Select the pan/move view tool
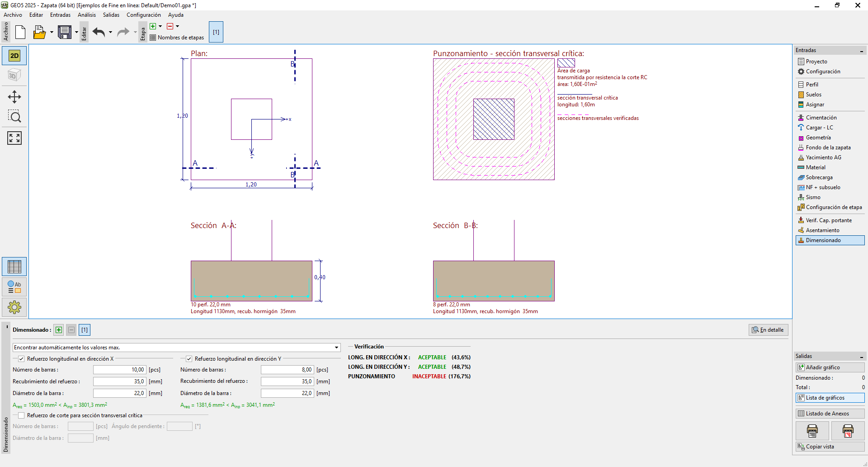This screenshot has height=467, width=868. [14, 97]
